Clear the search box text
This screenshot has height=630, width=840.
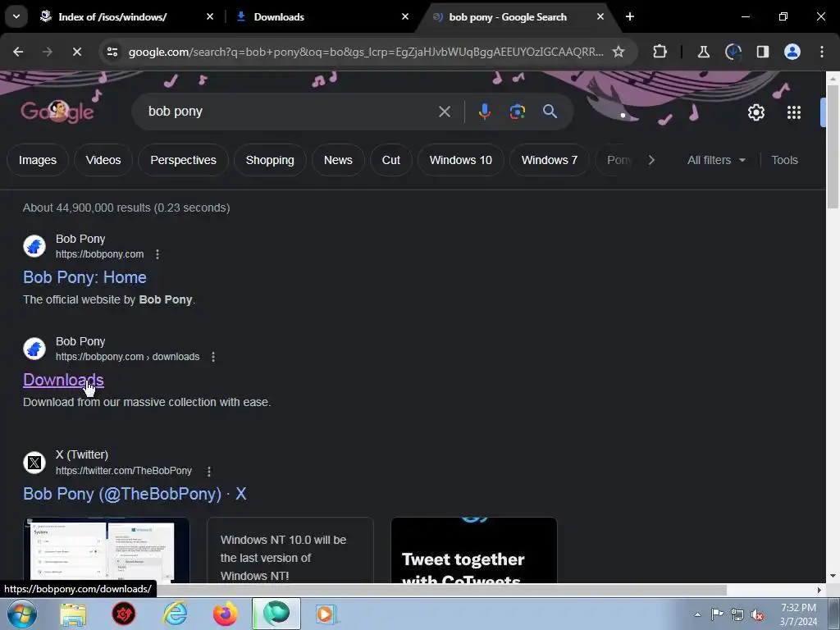pos(444,112)
